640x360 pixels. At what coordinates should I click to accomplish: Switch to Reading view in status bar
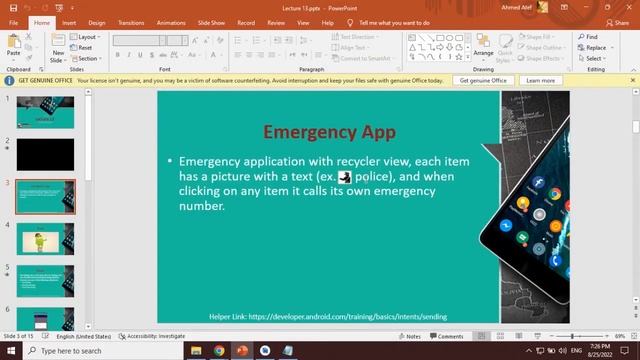(x=519, y=336)
